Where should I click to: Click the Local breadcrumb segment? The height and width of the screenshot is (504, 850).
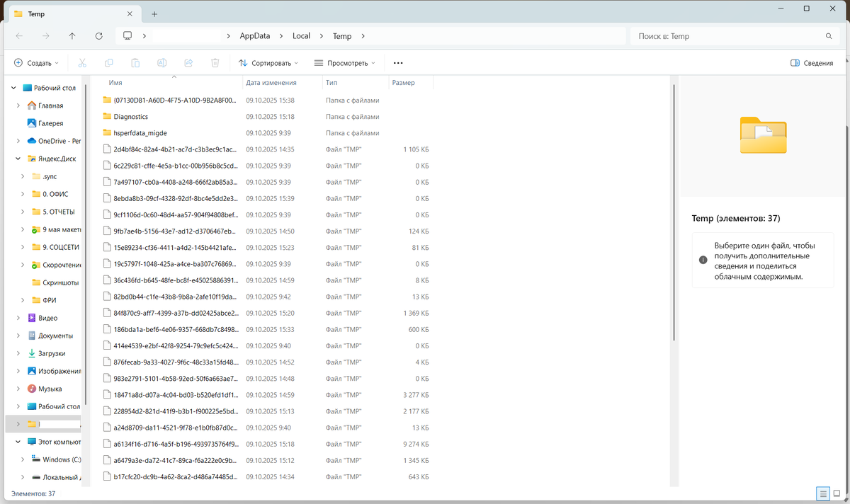point(301,36)
